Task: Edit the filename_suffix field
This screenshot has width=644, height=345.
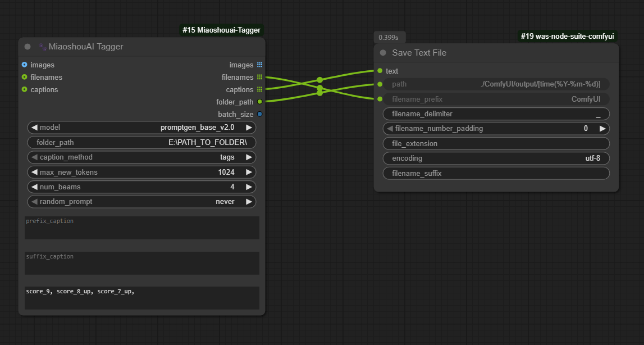Action: tap(496, 173)
